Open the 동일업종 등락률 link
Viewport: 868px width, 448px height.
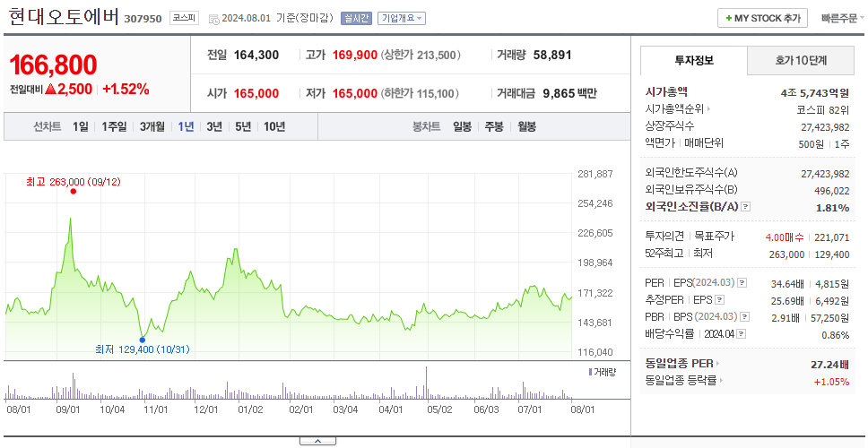click(684, 381)
